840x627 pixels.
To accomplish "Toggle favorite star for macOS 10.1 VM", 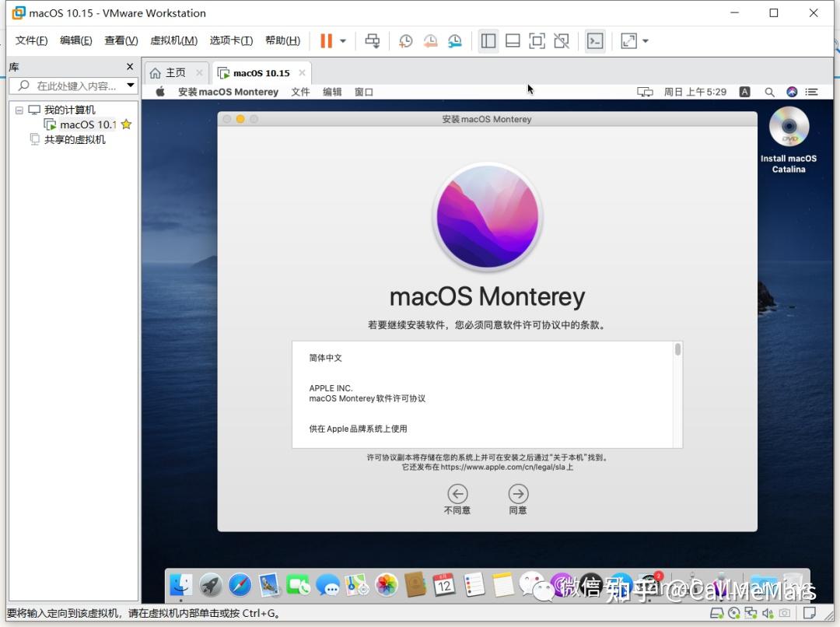I will point(127,124).
